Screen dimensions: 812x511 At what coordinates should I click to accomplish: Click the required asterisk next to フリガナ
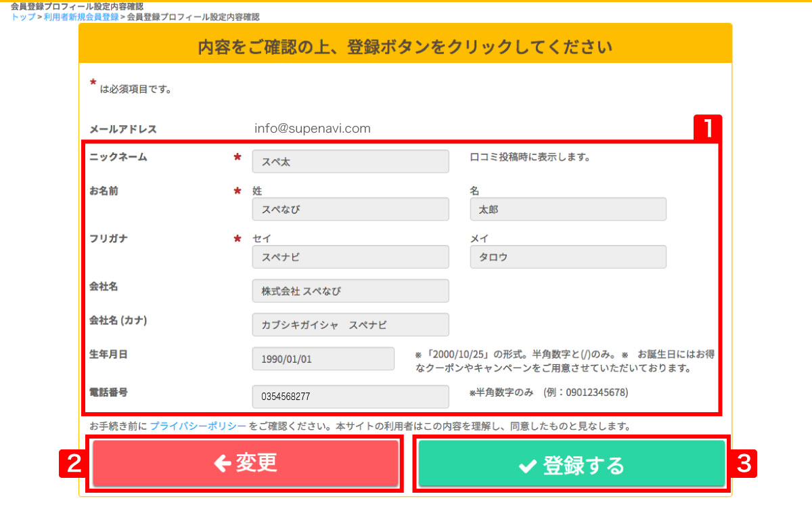238,238
